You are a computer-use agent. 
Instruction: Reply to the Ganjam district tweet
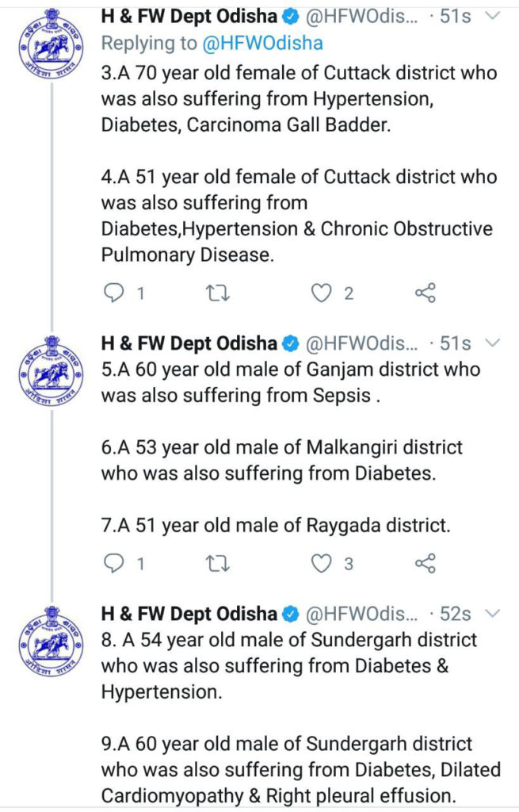pyautogui.click(x=116, y=564)
